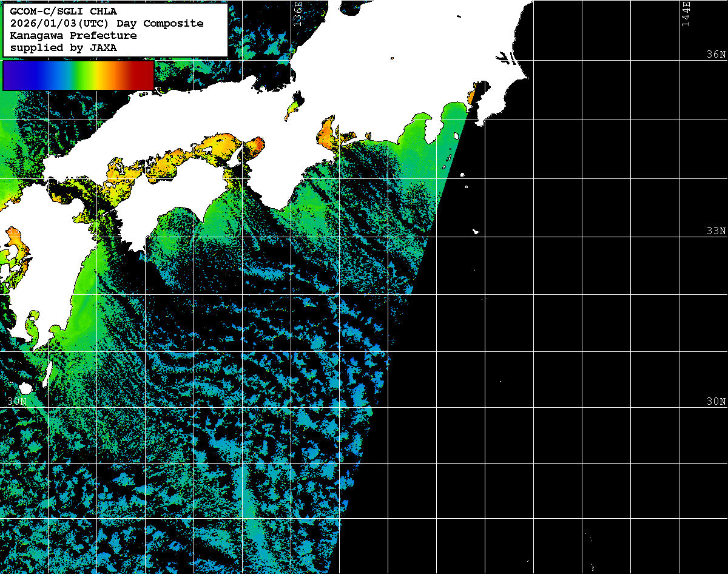Click the "2026/01/03(UTC) Day Composite" date line
Screen dimensions: 728x574
click(107, 23)
